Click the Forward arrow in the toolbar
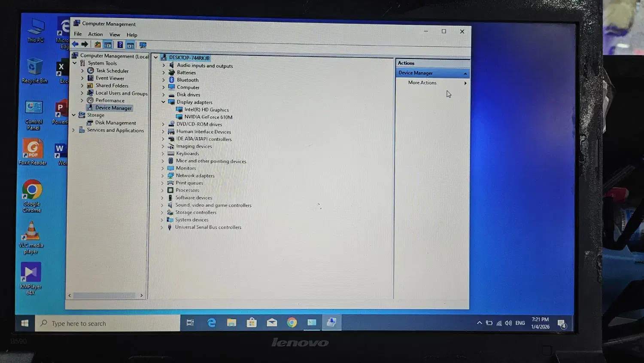This screenshot has height=363, width=644. point(85,44)
